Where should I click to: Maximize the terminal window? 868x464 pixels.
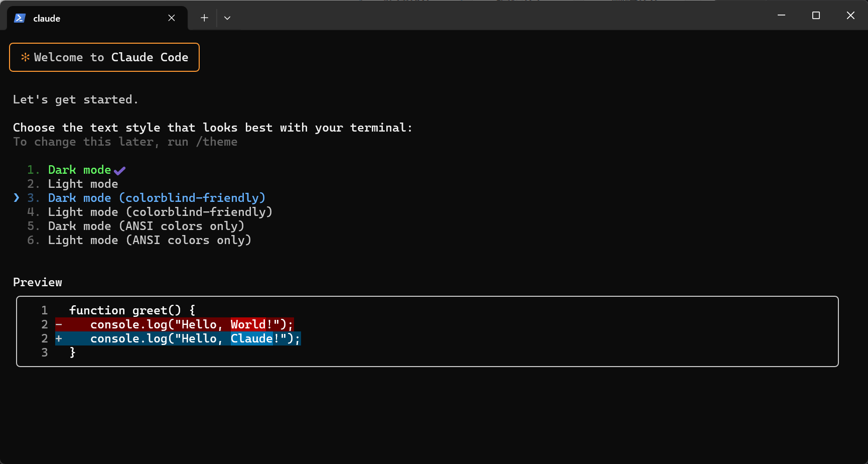click(816, 16)
